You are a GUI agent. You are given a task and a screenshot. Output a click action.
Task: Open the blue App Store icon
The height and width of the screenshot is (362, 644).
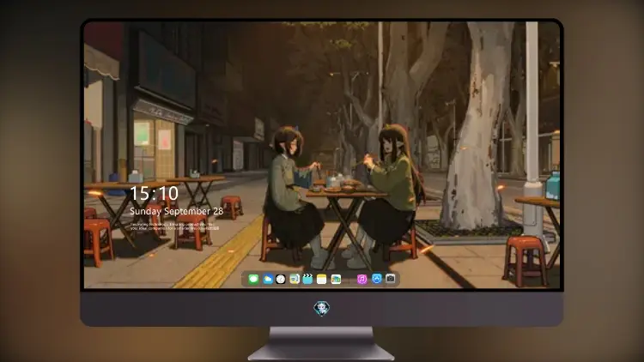tap(377, 279)
